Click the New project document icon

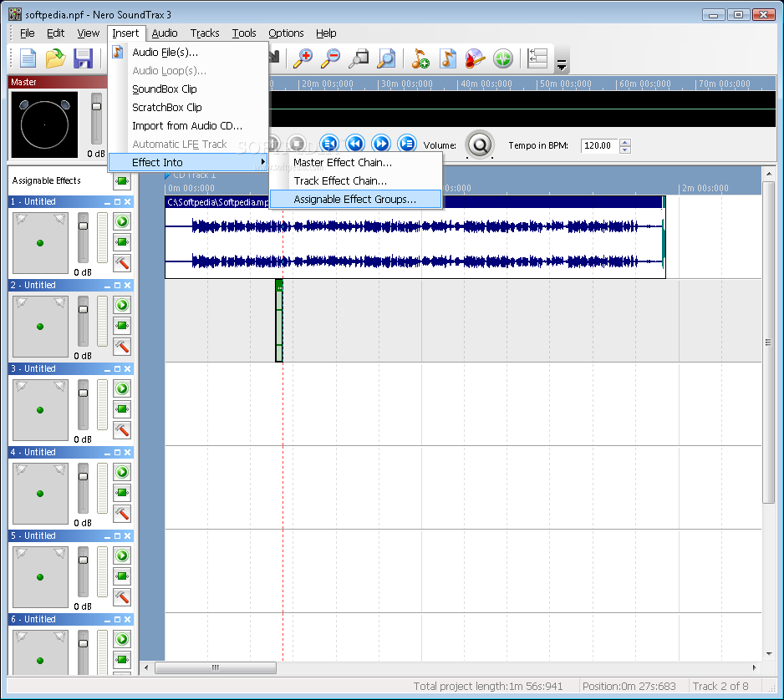28,58
